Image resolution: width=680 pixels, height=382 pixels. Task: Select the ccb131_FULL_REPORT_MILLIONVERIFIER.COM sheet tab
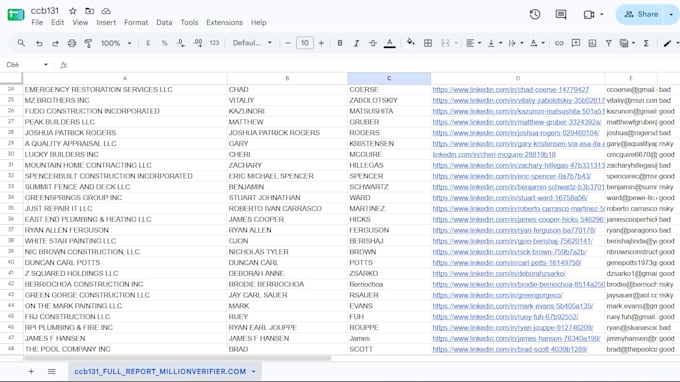160,372
